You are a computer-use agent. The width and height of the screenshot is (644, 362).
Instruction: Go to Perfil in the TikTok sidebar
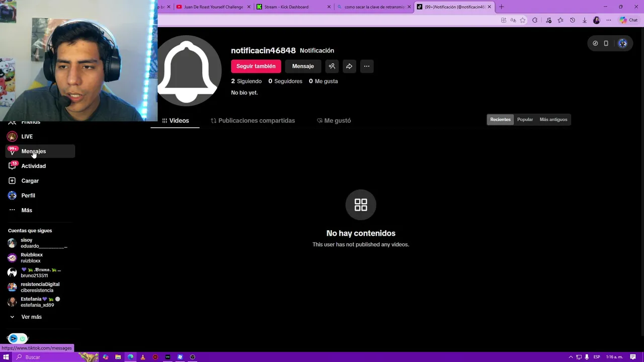(40, 196)
